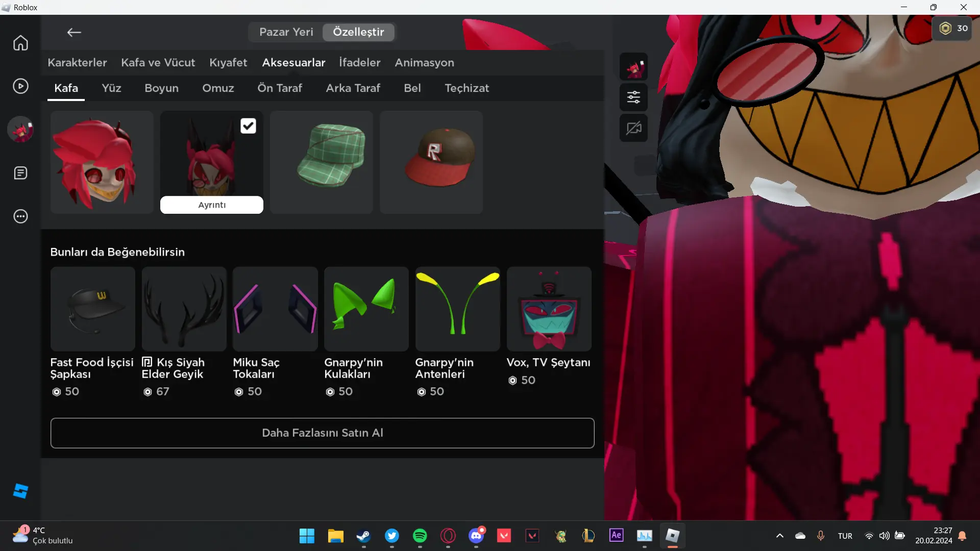Open the Avatar icon in sidebar

(x=20, y=130)
